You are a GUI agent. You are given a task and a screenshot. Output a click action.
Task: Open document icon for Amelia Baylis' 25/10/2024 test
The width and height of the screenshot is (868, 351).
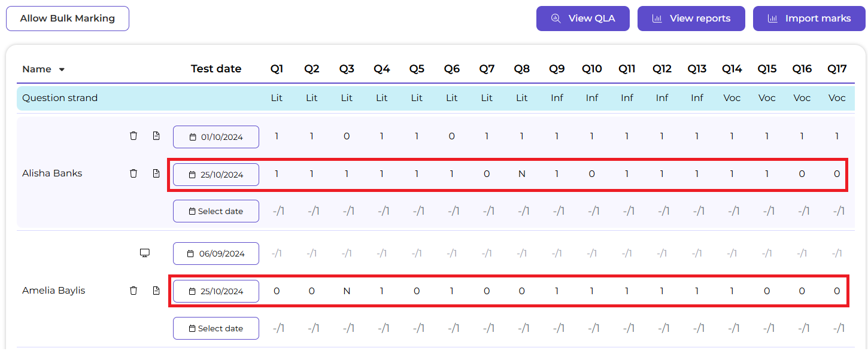(156, 291)
